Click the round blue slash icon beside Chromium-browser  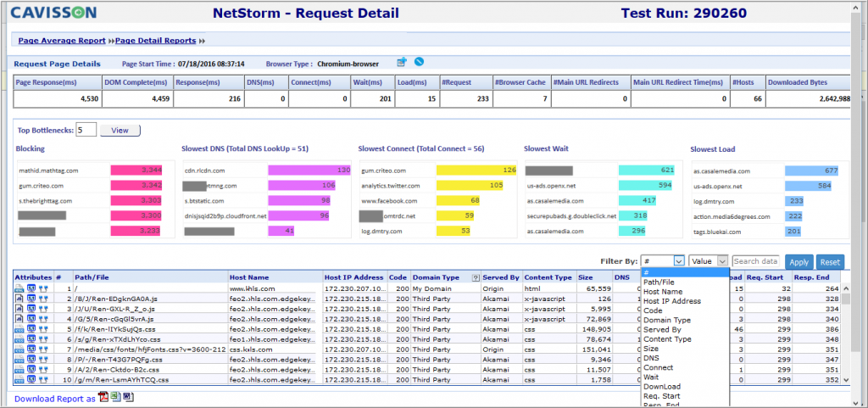point(419,61)
